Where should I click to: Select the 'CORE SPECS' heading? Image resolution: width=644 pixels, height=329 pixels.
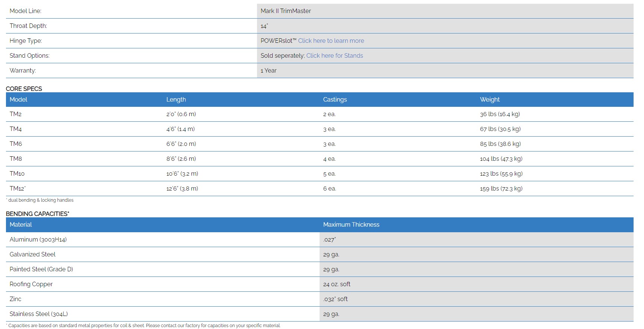coord(24,89)
